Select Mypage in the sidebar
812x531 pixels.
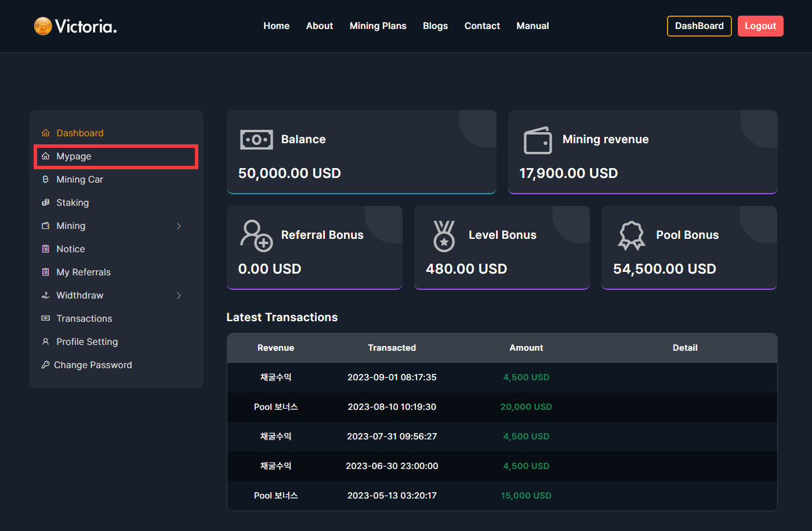(74, 157)
